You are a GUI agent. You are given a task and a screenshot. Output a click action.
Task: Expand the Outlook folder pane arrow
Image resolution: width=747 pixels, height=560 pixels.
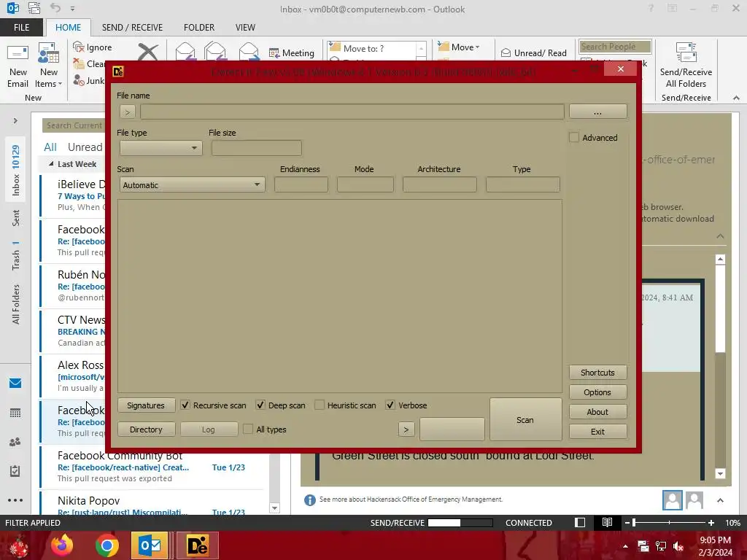15,121
